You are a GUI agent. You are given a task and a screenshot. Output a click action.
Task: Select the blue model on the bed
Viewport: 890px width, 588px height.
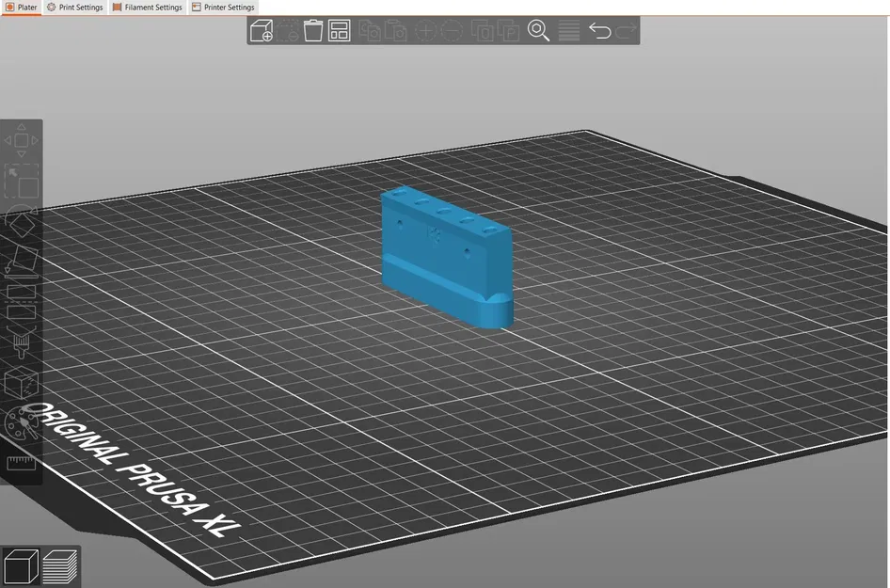pos(447,257)
